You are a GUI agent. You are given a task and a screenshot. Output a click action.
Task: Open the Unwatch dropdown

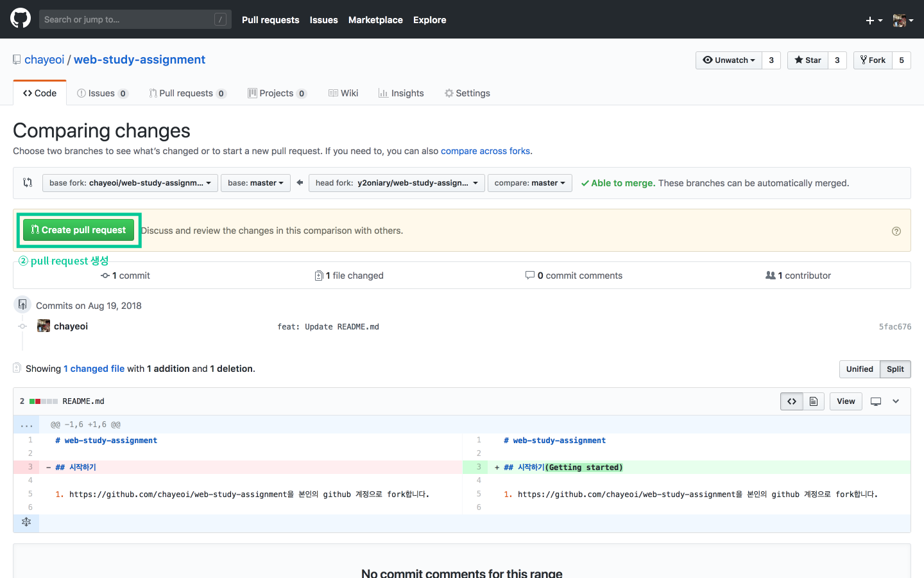pyautogui.click(x=729, y=60)
